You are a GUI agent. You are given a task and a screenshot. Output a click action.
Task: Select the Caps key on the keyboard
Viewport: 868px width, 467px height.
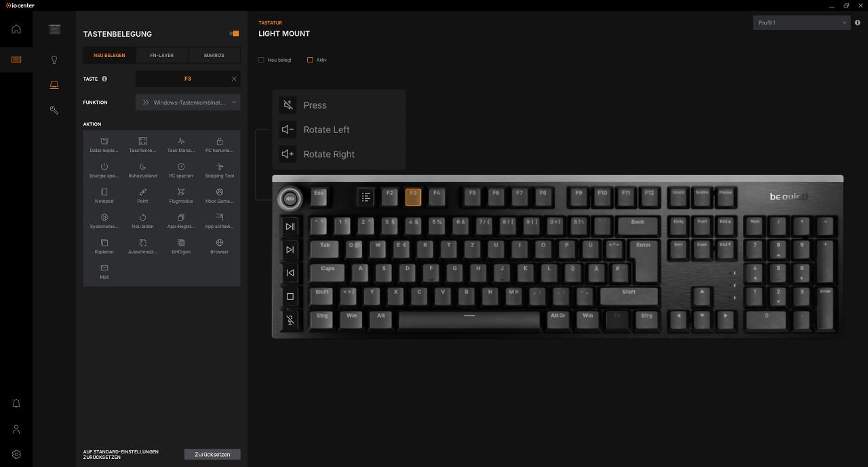tap(328, 272)
